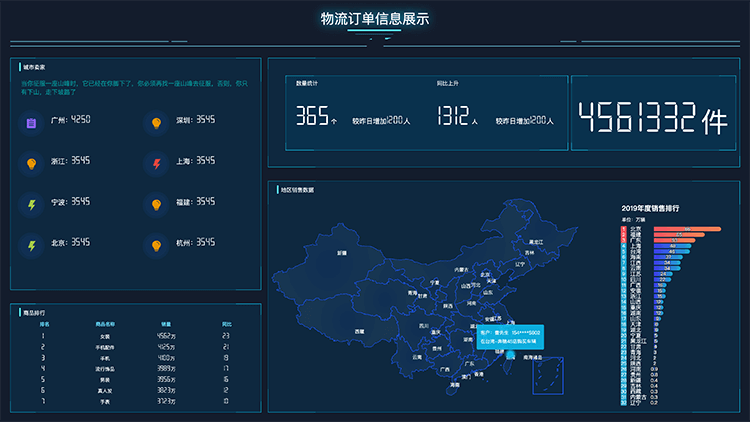This screenshot has height=422, width=750.
Task: Click the 商品排行 panel heading
Action: (34, 313)
